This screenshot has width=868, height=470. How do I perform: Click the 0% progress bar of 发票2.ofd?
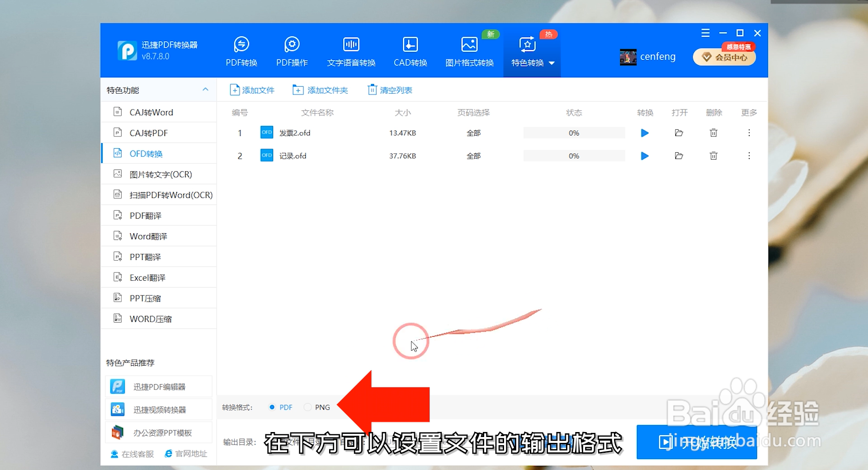coord(574,133)
